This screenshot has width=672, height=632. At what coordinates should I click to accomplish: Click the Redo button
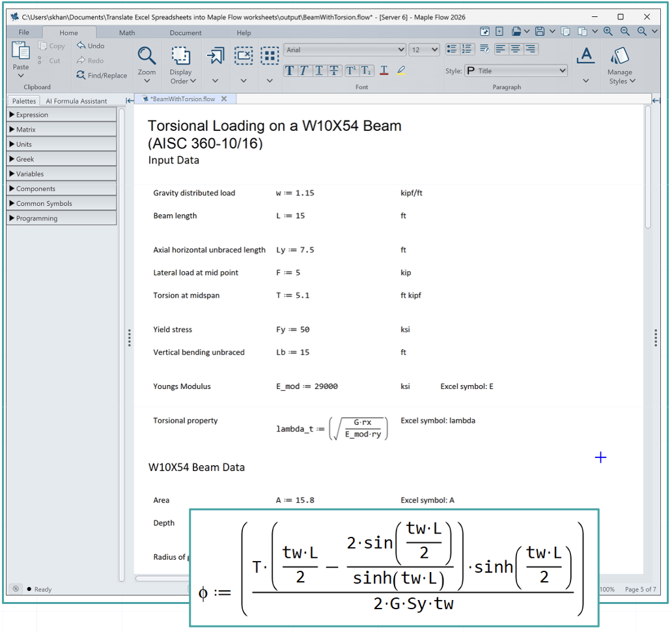pyautogui.click(x=90, y=61)
